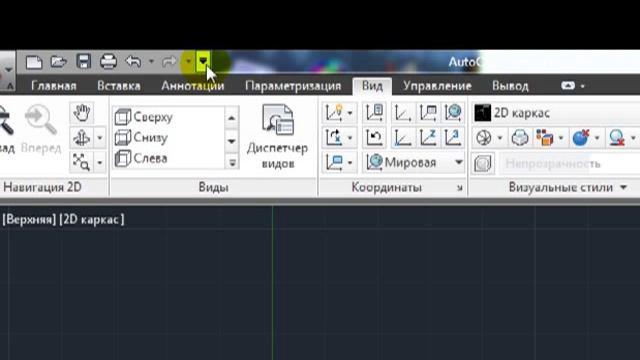Image resolution: width=640 pixels, height=360 pixels.
Task: Open Диспетчер видов
Action: click(x=278, y=136)
